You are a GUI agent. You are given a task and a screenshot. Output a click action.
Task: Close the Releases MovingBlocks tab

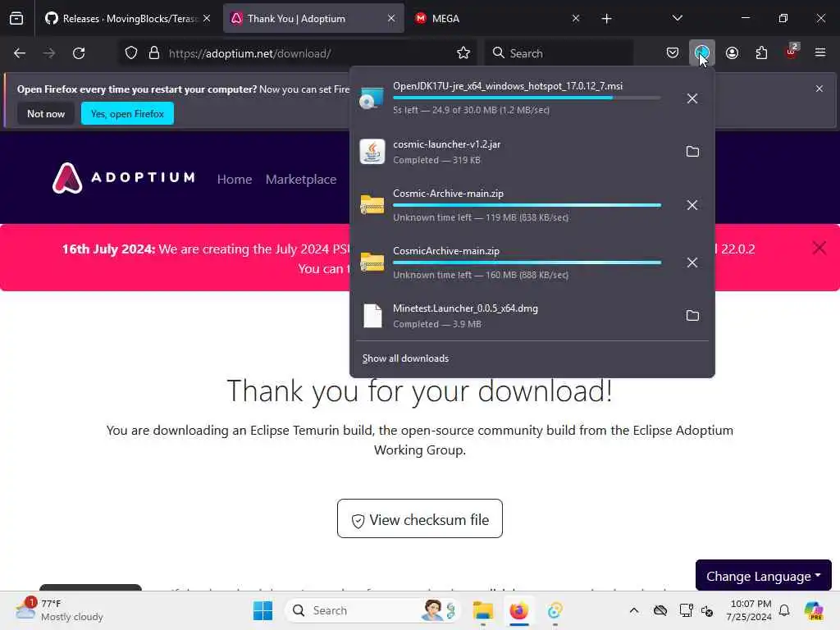207,18
